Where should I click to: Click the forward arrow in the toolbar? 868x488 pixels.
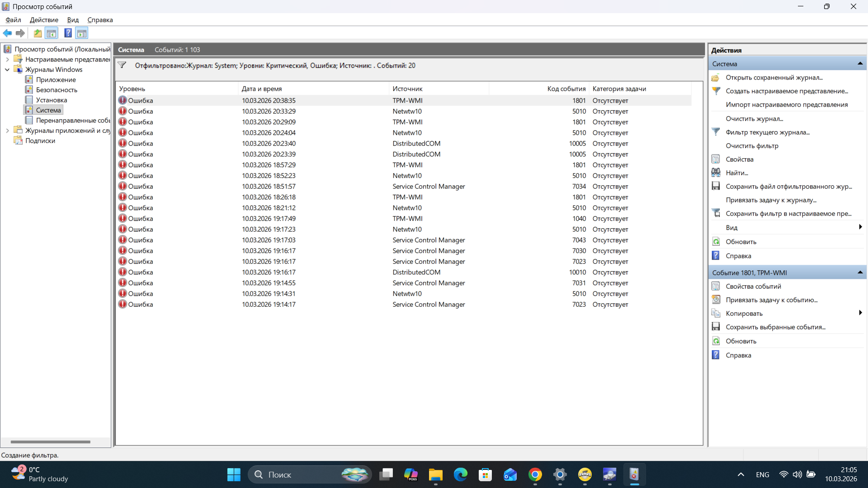click(x=20, y=33)
